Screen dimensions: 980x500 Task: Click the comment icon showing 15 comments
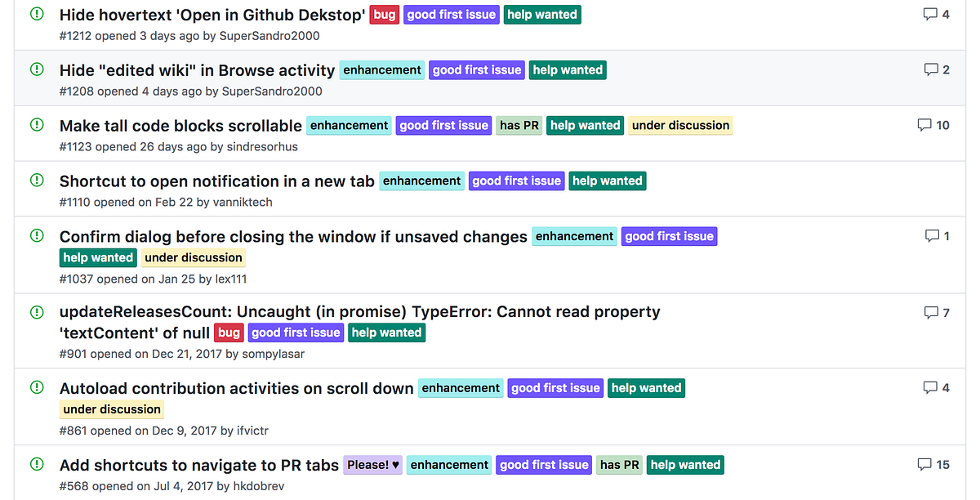[924, 464]
